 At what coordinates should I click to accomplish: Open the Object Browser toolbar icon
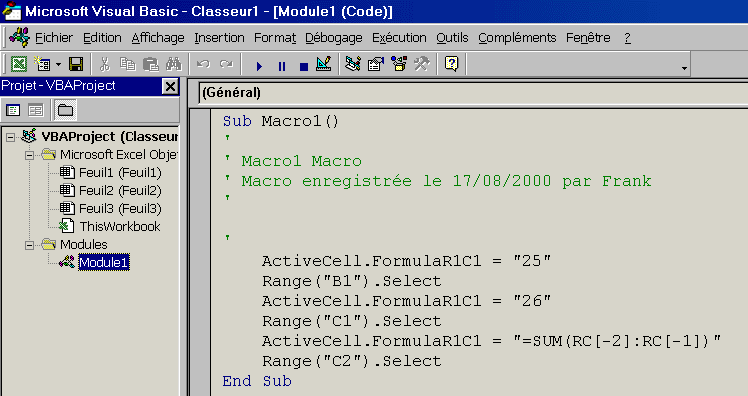coord(399,64)
